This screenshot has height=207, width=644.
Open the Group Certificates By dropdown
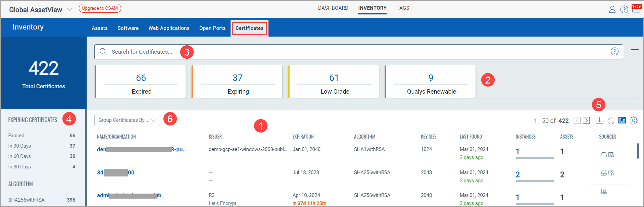(x=127, y=120)
